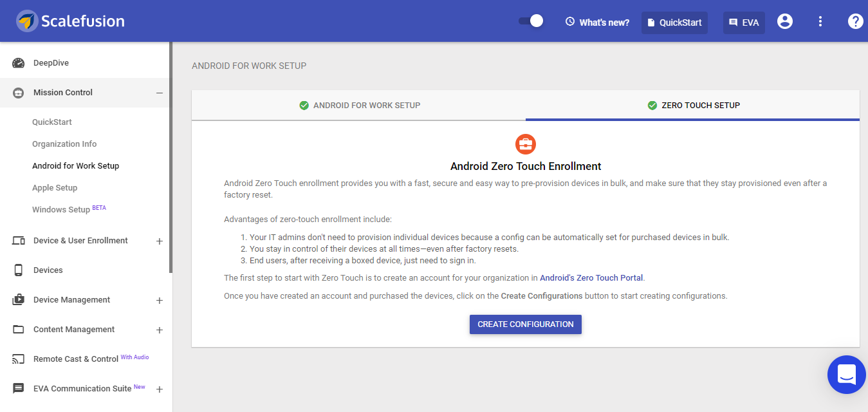The image size is (868, 412).
Task: Click the Scalefusion brand name text
Action: pyautogui.click(x=83, y=21)
